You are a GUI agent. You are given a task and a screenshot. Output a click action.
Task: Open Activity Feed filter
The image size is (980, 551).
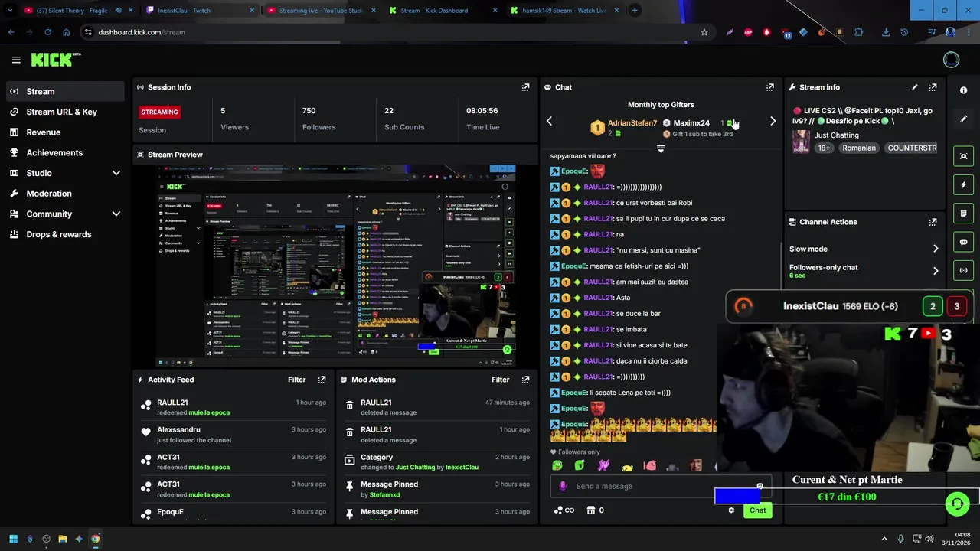296,380
